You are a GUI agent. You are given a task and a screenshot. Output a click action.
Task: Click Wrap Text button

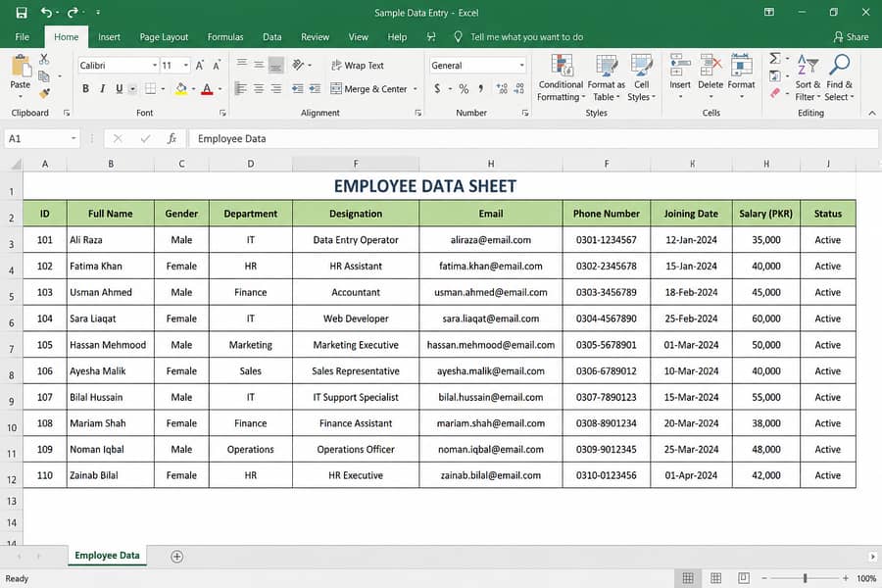point(358,66)
